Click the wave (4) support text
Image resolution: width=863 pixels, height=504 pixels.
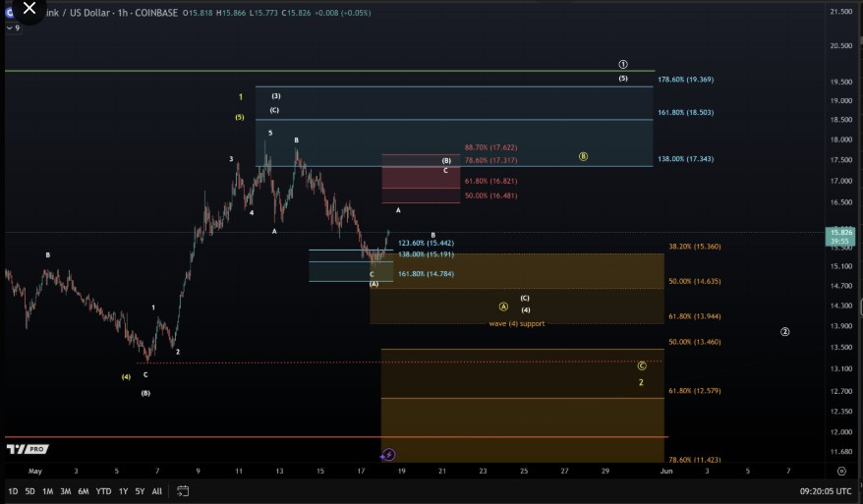tap(517, 323)
